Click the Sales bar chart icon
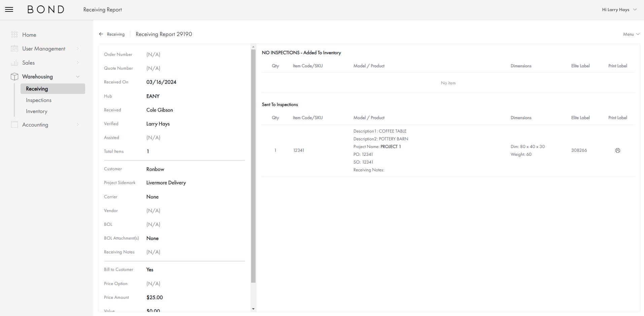This screenshot has width=644, height=316. pyautogui.click(x=14, y=63)
